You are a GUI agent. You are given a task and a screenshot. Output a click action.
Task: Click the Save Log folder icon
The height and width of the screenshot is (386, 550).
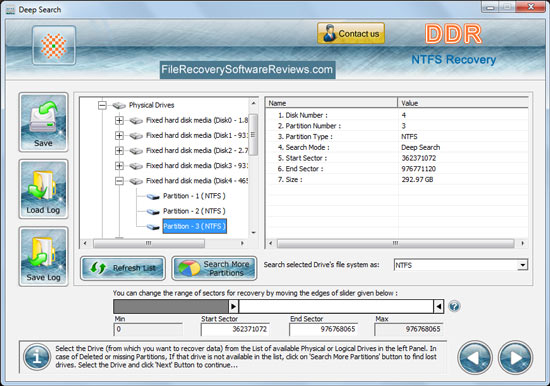coord(43,257)
